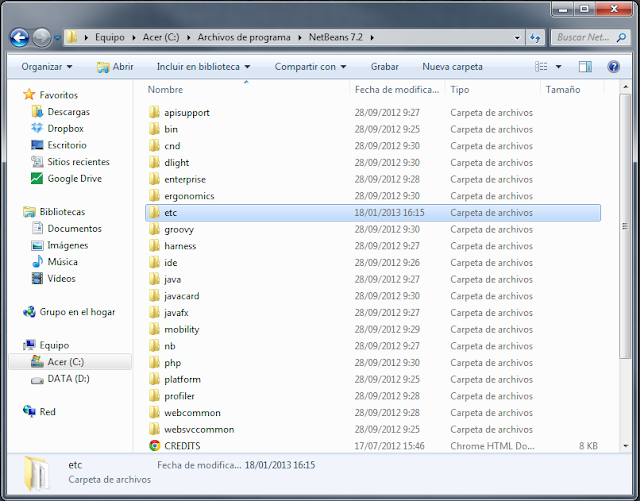Screen dimensions: 640x501
Task: Open Red network icon in sidebar
Action: click(x=29, y=412)
